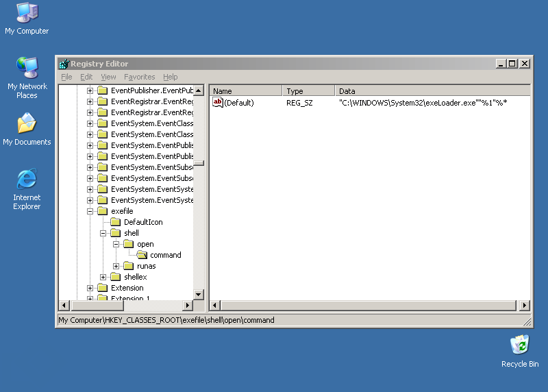Select the exefile key label
Screen dimensions: 548x392
(x=122, y=211)
